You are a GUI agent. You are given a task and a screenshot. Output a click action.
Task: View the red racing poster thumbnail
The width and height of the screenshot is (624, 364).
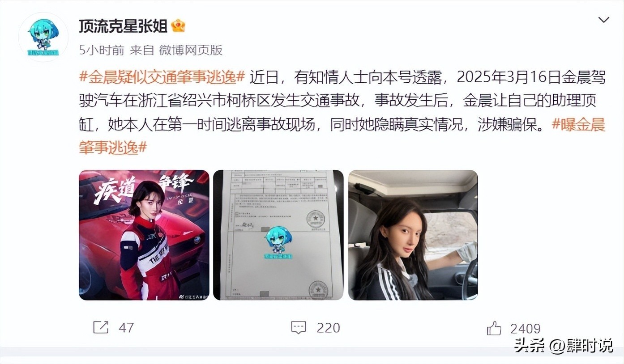[144, 235]
